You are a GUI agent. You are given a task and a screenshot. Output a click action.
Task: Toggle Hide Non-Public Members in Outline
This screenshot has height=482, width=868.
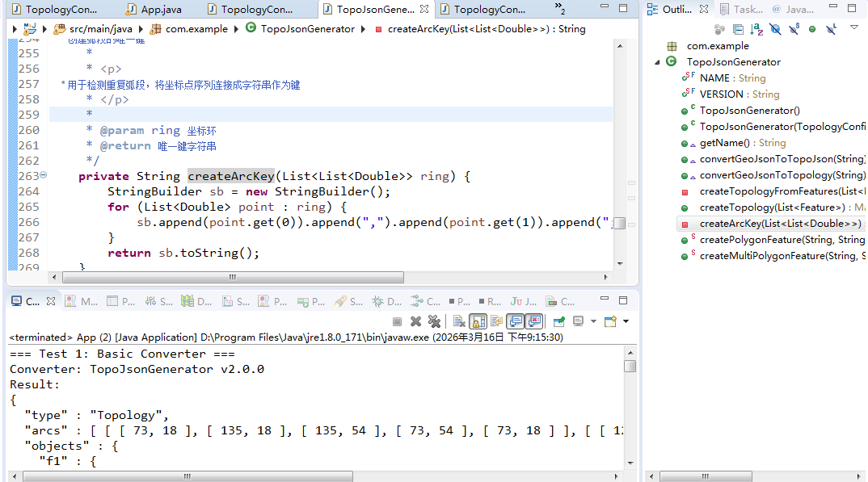point(812,29)
